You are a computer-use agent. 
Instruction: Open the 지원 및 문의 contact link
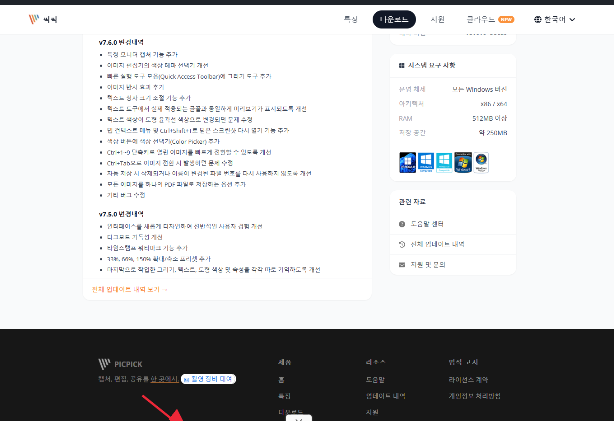tap(428, 265)
